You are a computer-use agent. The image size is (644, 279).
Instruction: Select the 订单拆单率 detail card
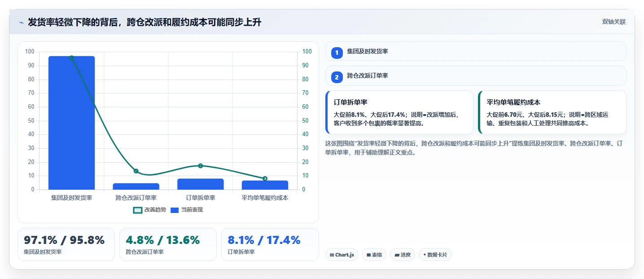[x=399, y=112]
